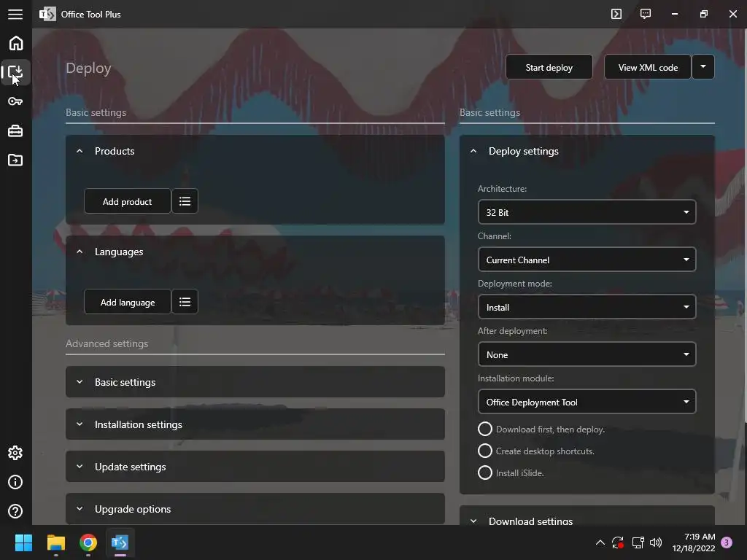Click the Add product button

(x=127, y=201)
